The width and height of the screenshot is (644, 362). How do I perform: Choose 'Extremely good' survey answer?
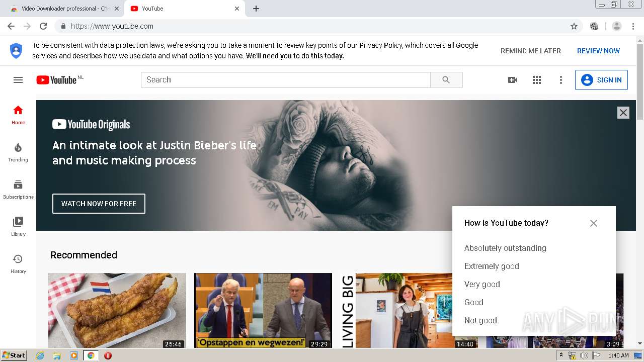point(492,266)
